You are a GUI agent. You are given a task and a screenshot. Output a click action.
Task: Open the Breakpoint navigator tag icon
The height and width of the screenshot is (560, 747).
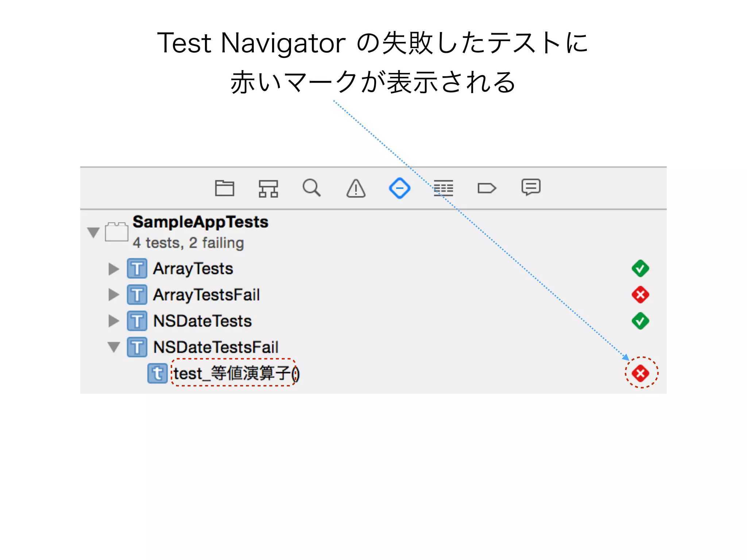point(487,188)
